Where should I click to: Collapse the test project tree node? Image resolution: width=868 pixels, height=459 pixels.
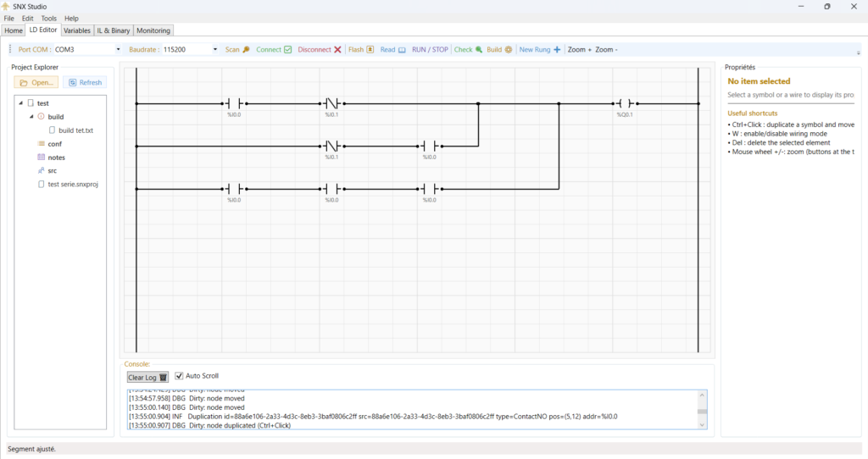pyautogui.click(x=20, y=103)
